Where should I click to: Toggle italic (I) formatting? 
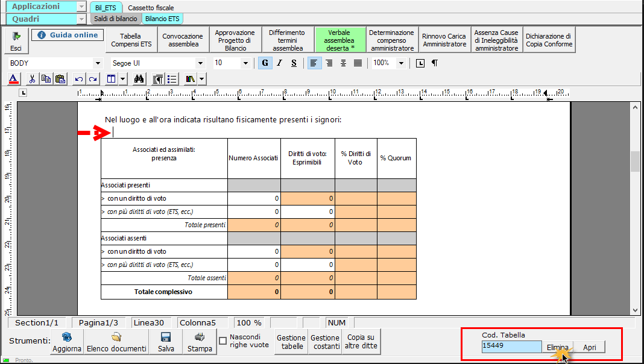click(279, 63)
